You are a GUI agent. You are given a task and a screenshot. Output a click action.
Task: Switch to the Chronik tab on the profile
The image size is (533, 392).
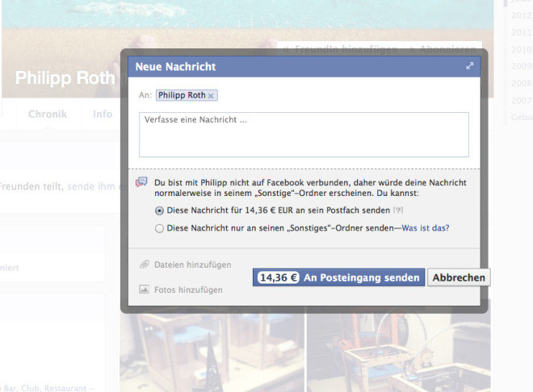[48, 114]
